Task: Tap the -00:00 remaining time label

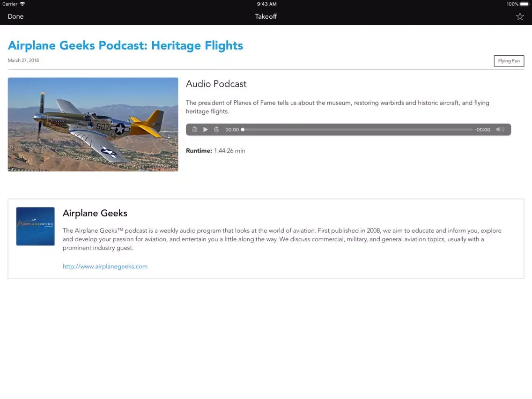Action: pos(482,130)
